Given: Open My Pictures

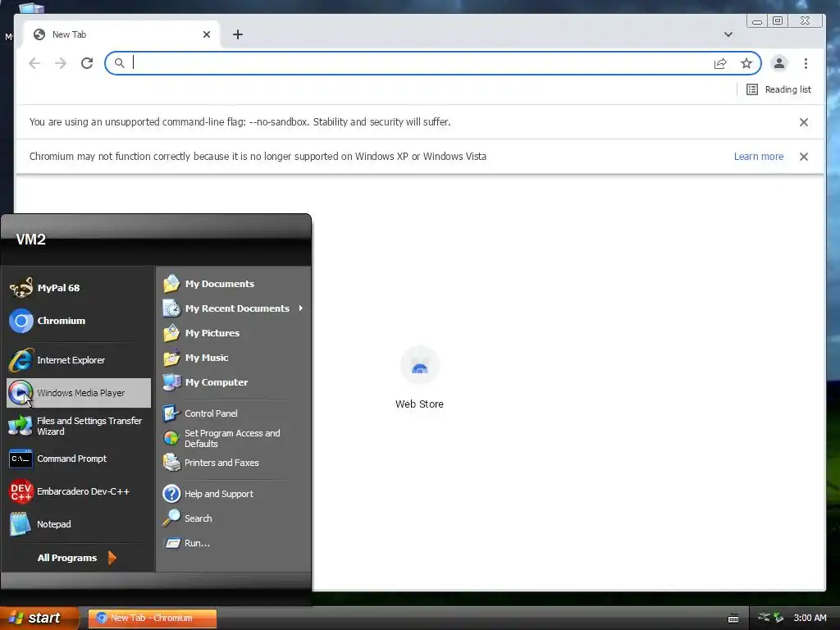Looking at the screenshot, I should click(x=234, y=333).
